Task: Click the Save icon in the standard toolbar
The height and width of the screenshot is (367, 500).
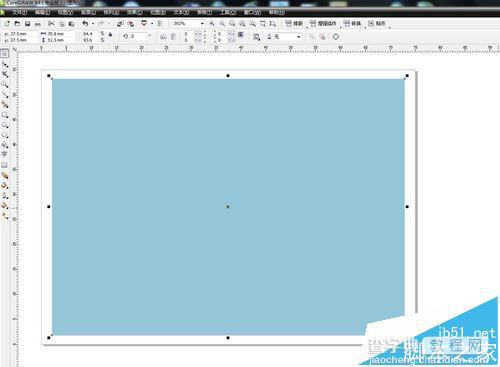Action: (x=28, y=24)
